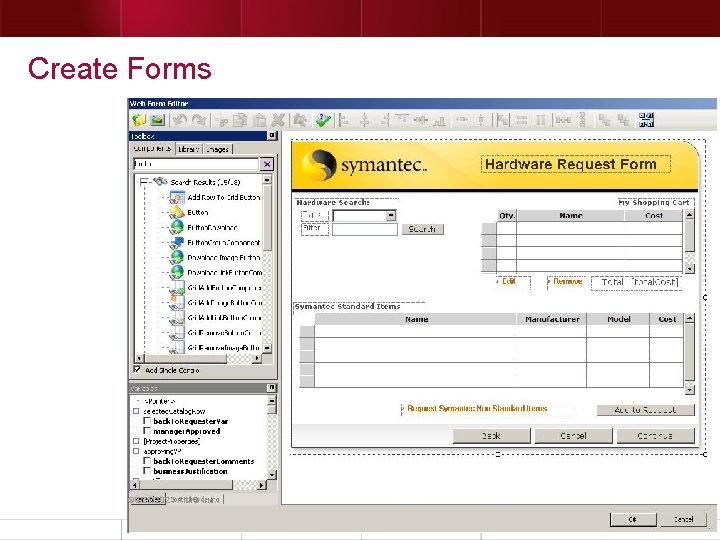Toggle the [ProjectProperties] node box
The width and height of the screenshot is (720, 540).
point(136,441)
